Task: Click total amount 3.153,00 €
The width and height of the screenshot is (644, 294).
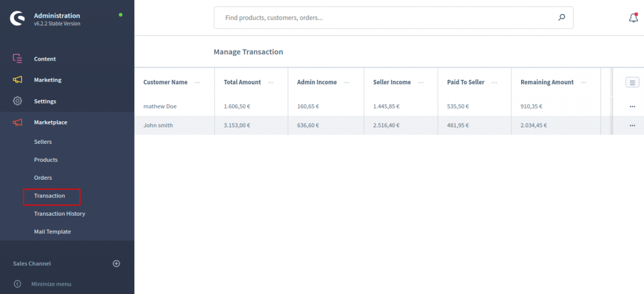Action: coord(237,125)
